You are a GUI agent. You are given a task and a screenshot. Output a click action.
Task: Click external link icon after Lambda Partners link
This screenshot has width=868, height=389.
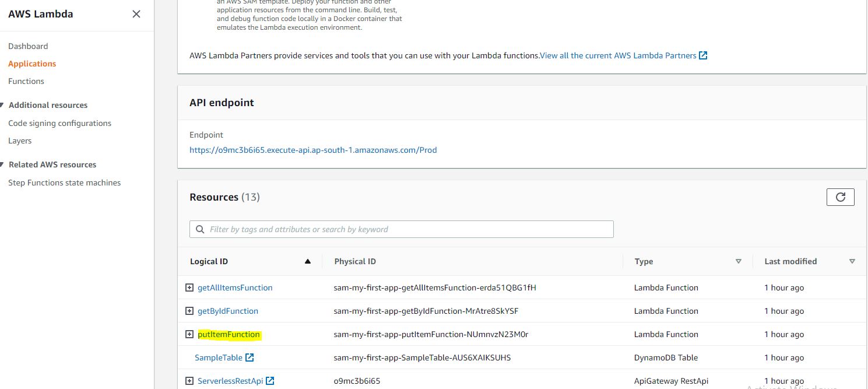(703, 55)
